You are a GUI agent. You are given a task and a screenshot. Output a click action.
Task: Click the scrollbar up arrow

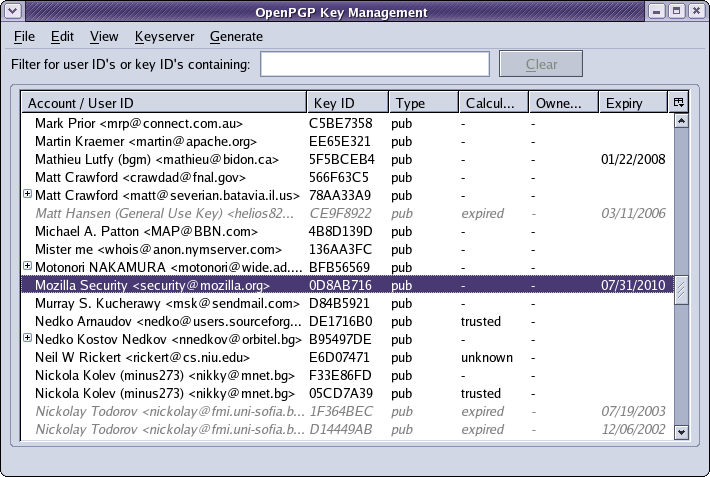(681, 121)
